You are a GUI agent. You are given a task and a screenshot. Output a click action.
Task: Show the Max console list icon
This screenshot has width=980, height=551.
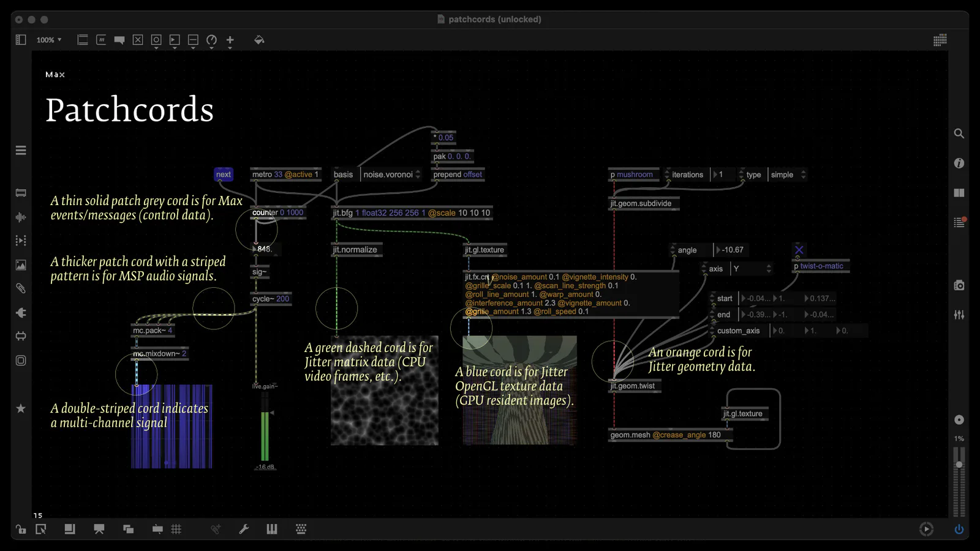point(959,222)
